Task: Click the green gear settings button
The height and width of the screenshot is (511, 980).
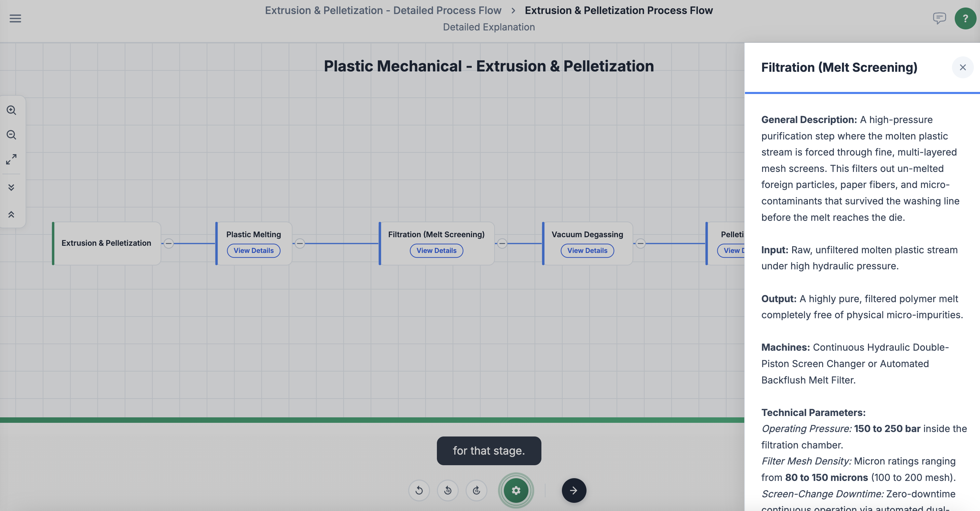Action: (516, 490)
